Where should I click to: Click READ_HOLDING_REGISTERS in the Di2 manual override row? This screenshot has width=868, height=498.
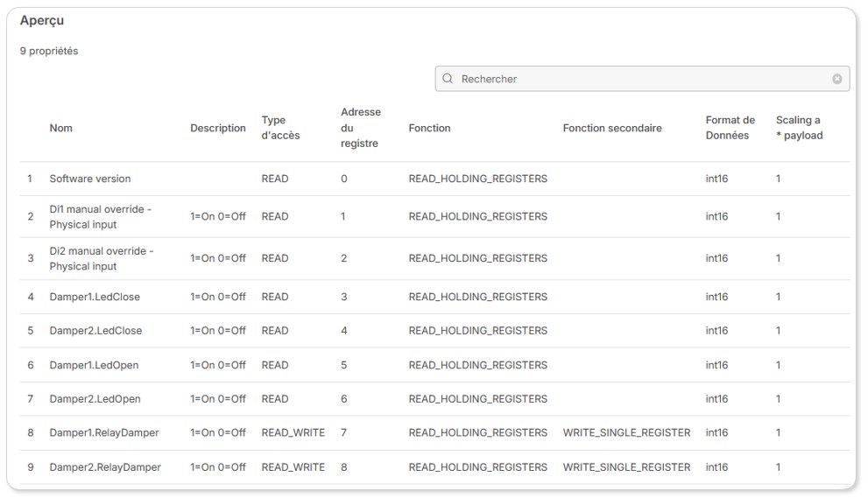point(477,258)
